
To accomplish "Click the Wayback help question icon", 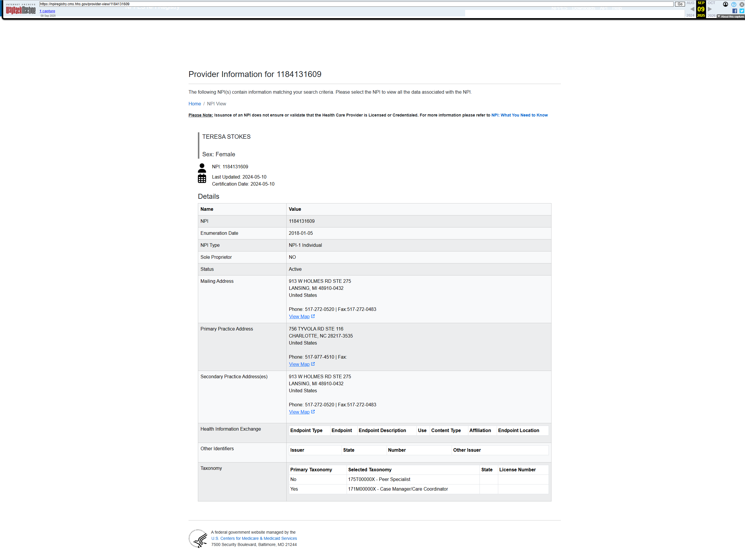I will (733, 4).
